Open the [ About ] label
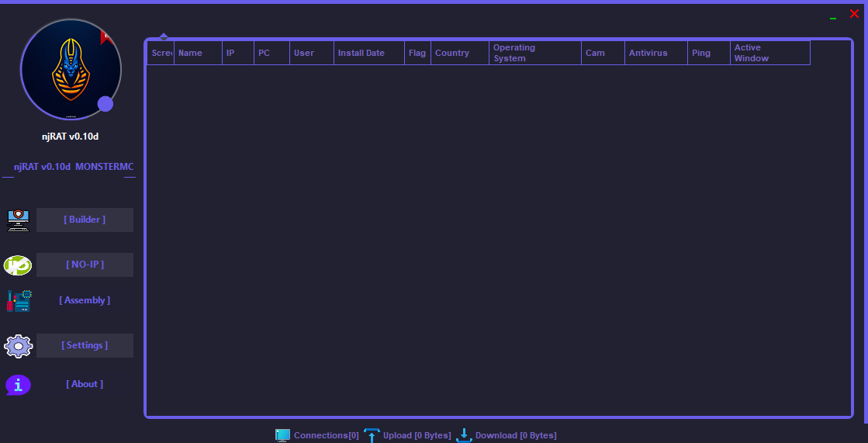Viewport: 868px width, 443px height. 85,384
